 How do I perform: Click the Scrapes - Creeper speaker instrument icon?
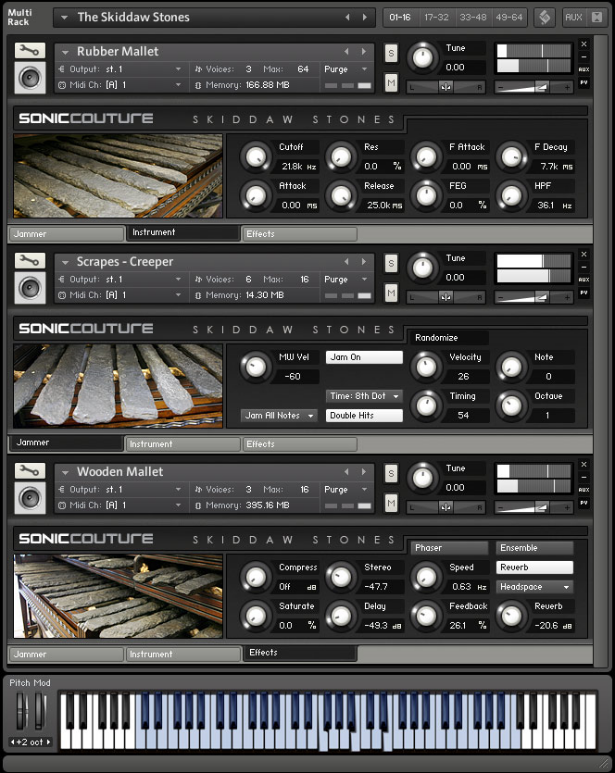tap(30, 288)
